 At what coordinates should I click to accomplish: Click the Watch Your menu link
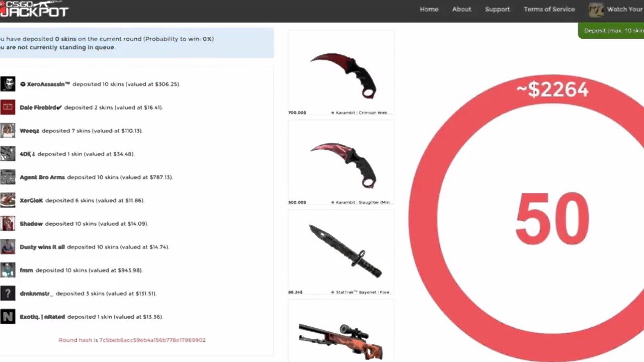click(x=625, y=9)
